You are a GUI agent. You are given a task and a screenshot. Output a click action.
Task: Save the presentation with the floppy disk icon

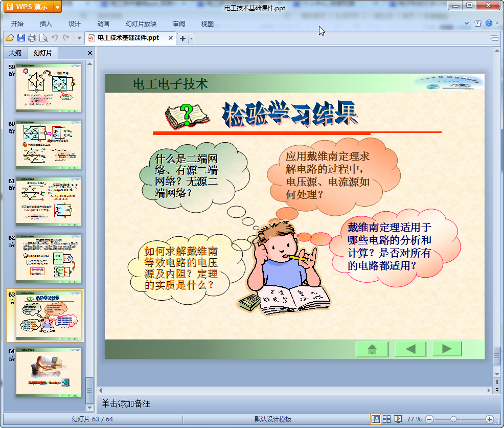click(x=21, y=38)
